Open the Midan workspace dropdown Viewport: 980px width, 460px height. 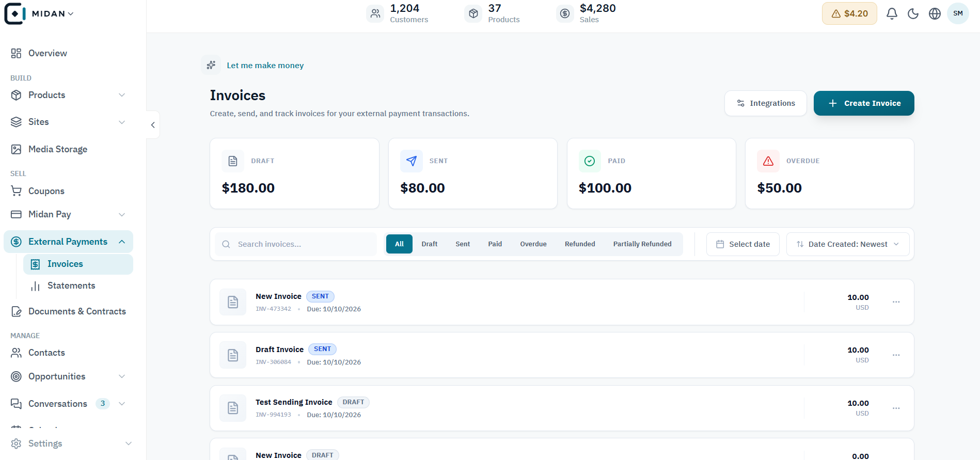click(x=53, y=13)
